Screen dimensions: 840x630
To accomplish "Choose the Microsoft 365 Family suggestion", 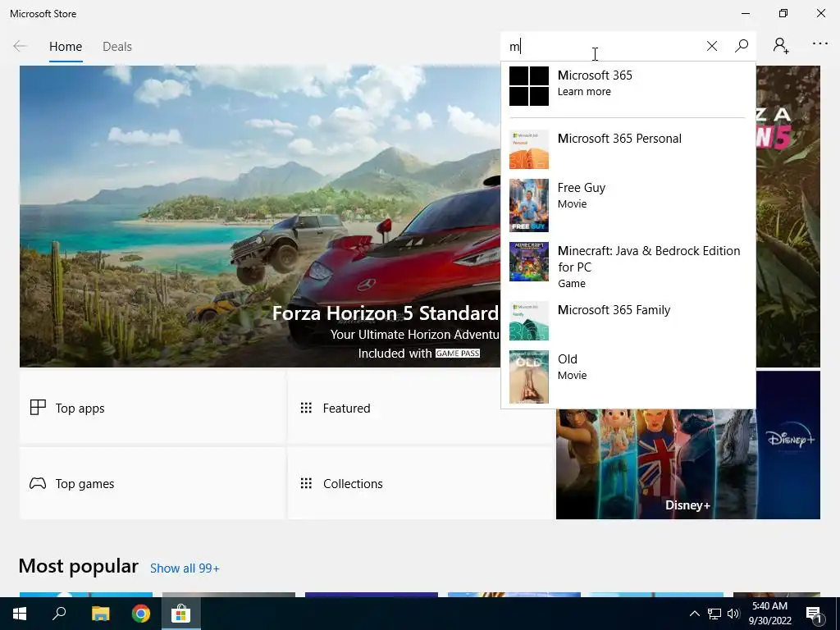I will pyautogui.click(x=628, y=321).
